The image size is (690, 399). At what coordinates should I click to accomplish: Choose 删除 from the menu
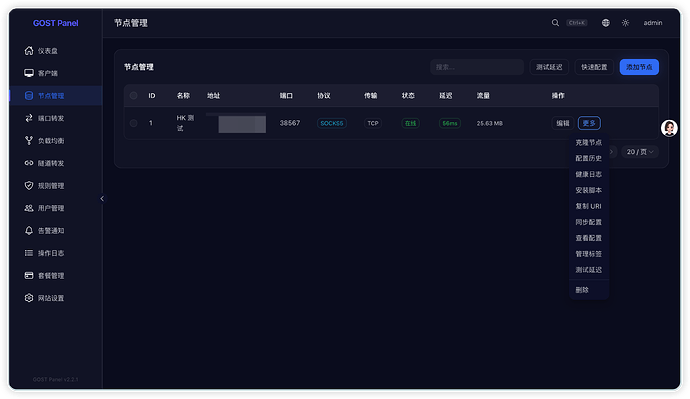[589, 290]
